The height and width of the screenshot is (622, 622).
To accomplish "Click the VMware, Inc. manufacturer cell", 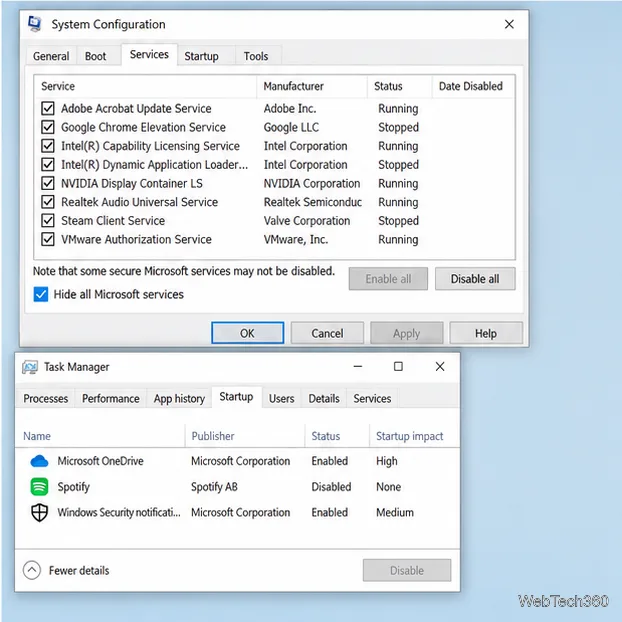I will click(296, 240).
